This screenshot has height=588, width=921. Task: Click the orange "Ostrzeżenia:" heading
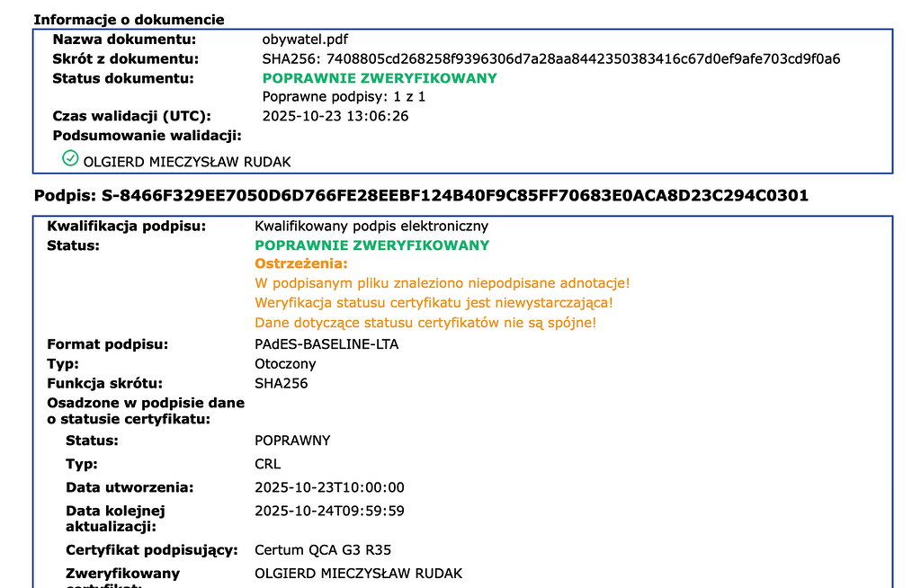pos(301,263)
